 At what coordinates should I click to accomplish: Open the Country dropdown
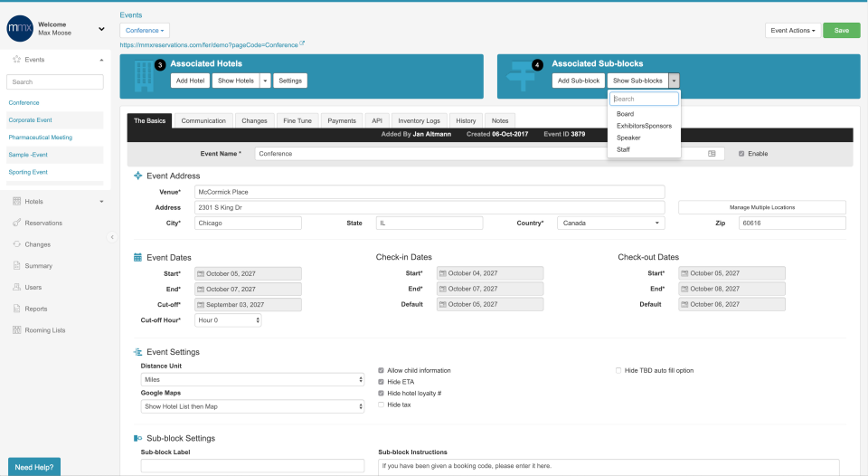[611, 223]
